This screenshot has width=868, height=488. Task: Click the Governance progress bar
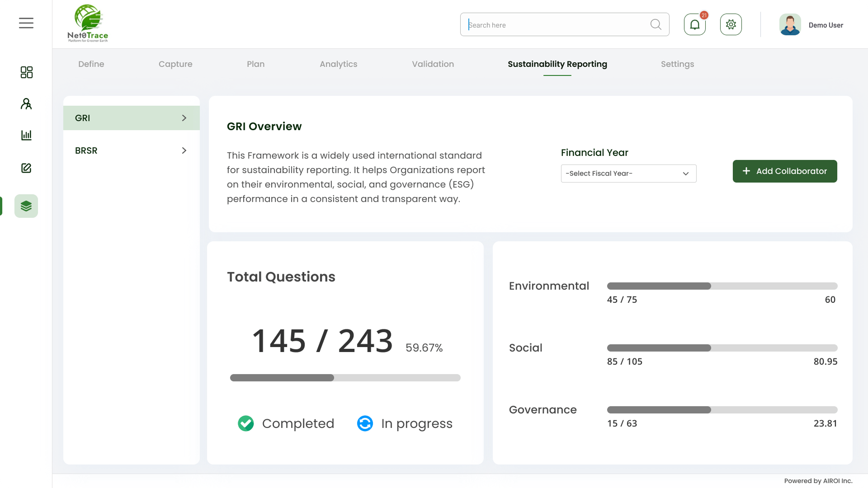pos(722,410)
